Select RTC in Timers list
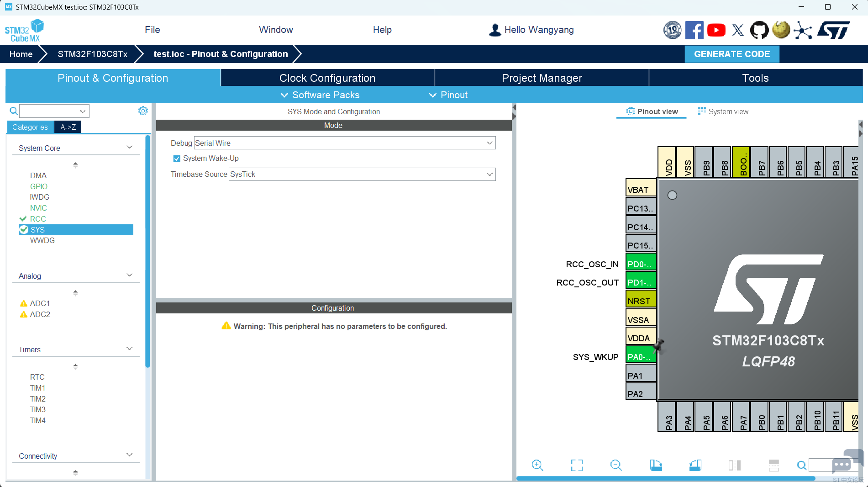Screen dimensions: 868x487 pos(37,377)
